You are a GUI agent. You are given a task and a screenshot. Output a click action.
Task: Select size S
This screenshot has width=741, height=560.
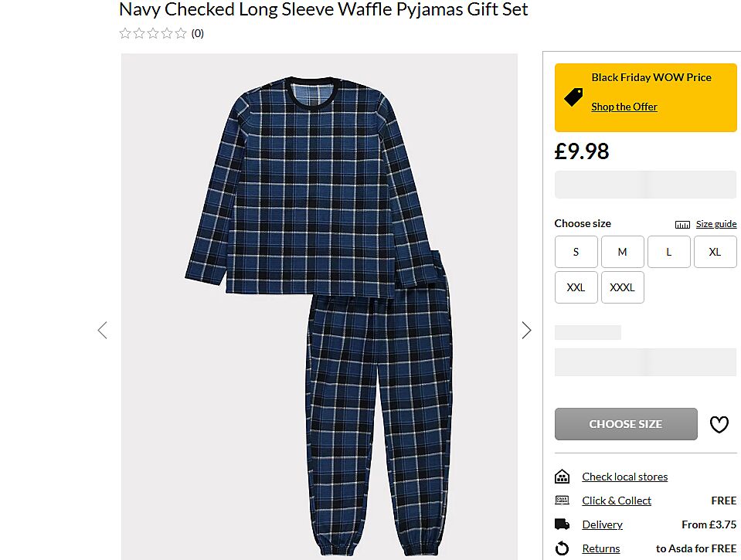pos(576,252)
